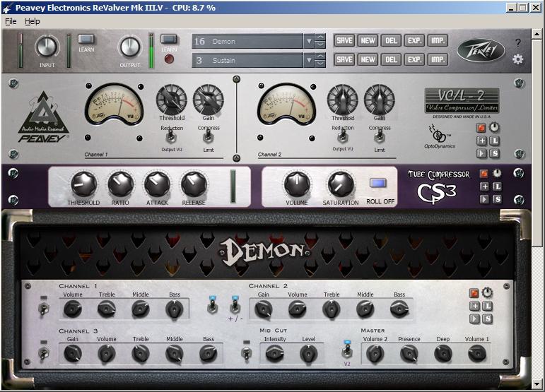Click the scrollbar down arrow
The height and width of the screenshot is (392, 545).
(537, 384)
